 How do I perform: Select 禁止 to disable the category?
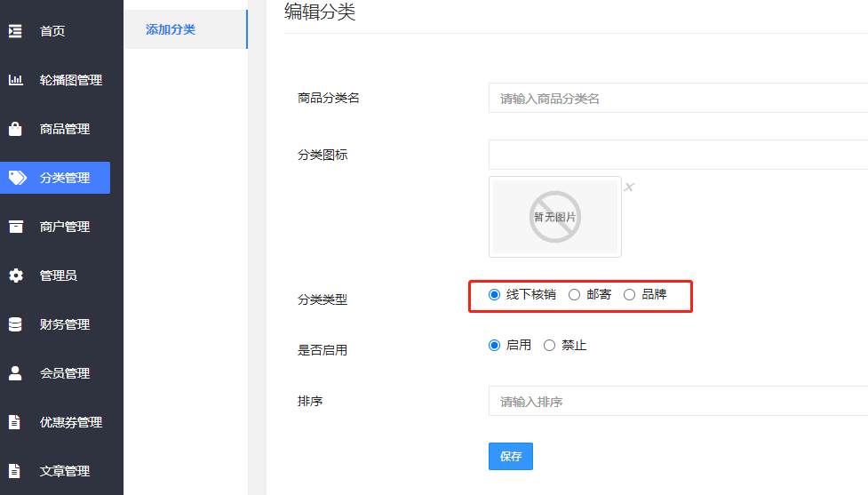point(549,346)
